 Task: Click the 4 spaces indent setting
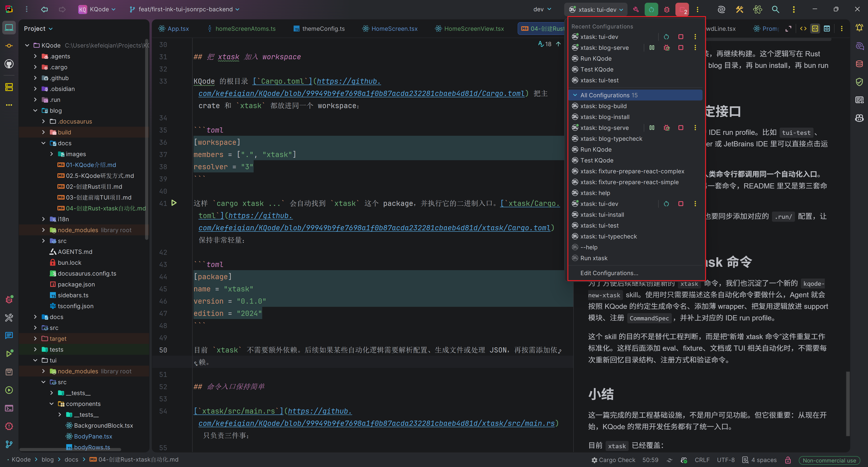759,460
